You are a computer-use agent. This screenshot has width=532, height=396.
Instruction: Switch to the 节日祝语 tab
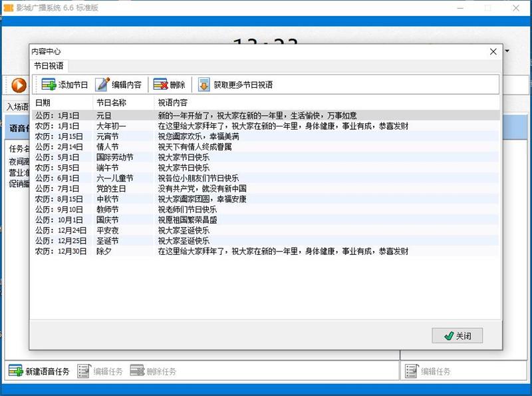coord(49,66)
